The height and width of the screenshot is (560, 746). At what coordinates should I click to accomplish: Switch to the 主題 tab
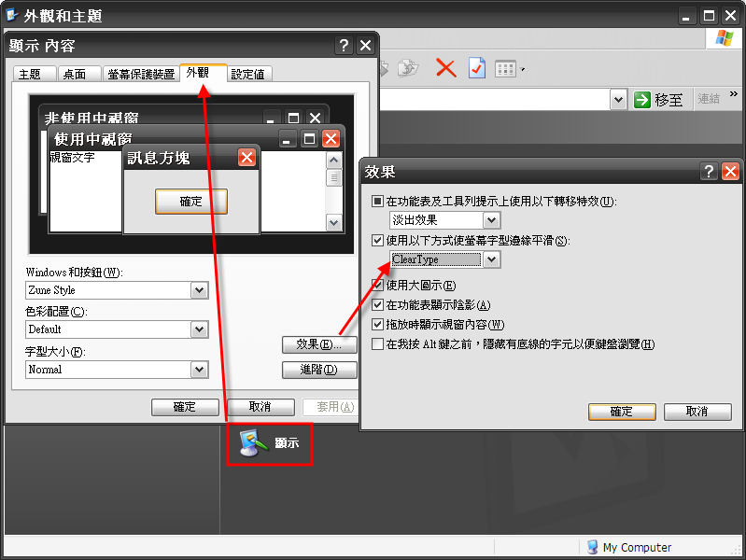point(34,75)
